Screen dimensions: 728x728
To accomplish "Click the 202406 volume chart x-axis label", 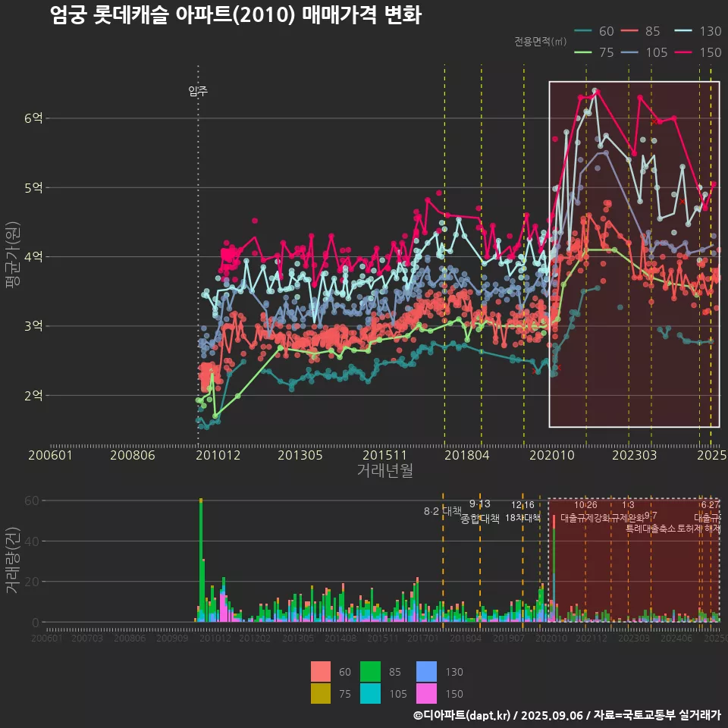I will (x=676, y=638).
